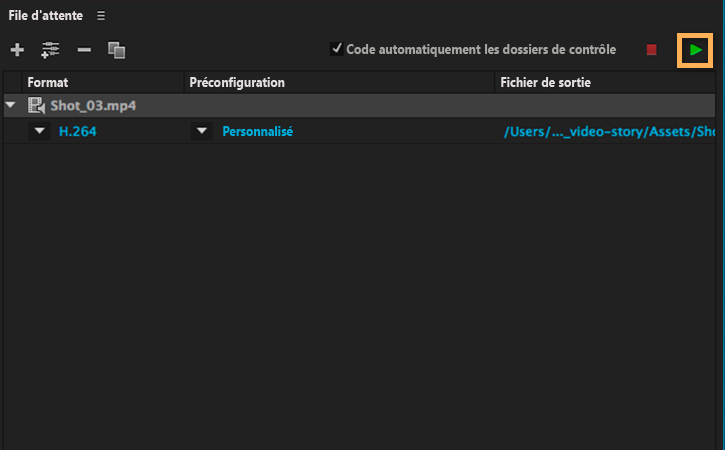Open the Personnalisé preset dropdown arrow

(202, 131)
